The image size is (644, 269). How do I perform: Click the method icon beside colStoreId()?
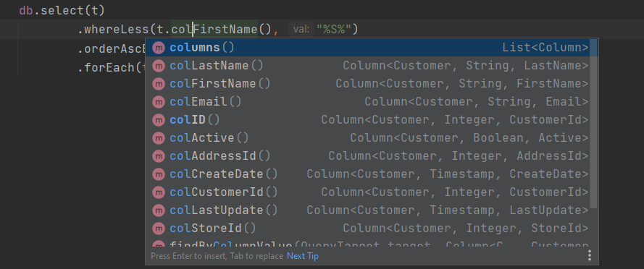(159, 228)
